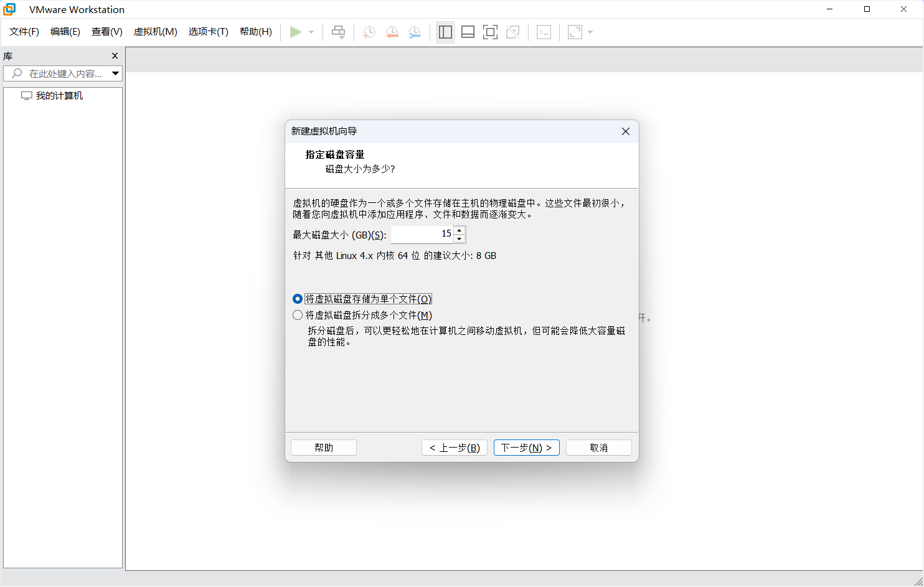This screenshot has height=587, width=924.
Task: Select 将虚拟磁盘存储为单个文件 radio option
Action: coord(362,299)
